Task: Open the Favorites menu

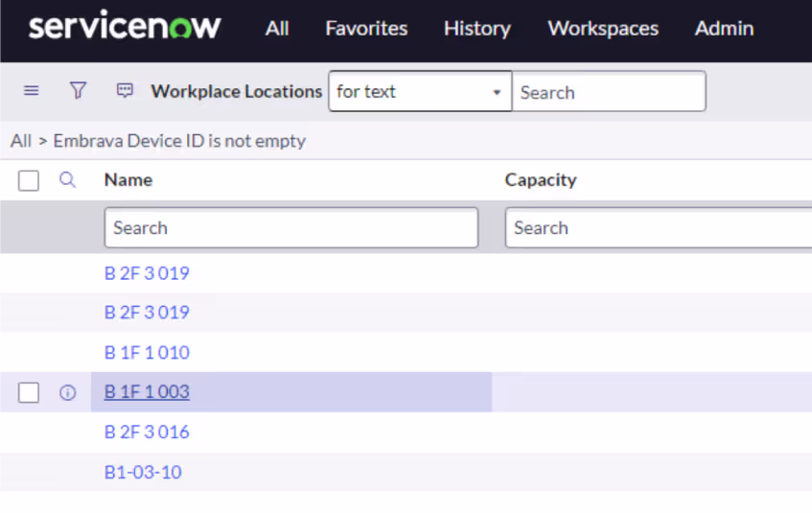Action: point(366,29)
